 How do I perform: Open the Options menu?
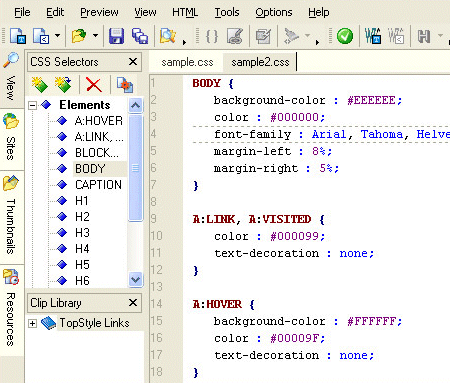274,12
